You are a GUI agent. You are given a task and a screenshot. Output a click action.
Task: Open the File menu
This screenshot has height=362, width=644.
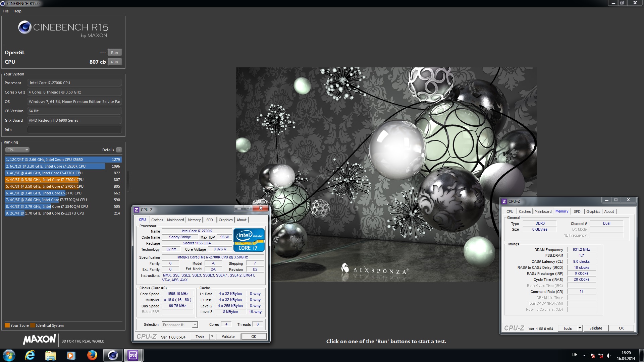coord(6,11)
